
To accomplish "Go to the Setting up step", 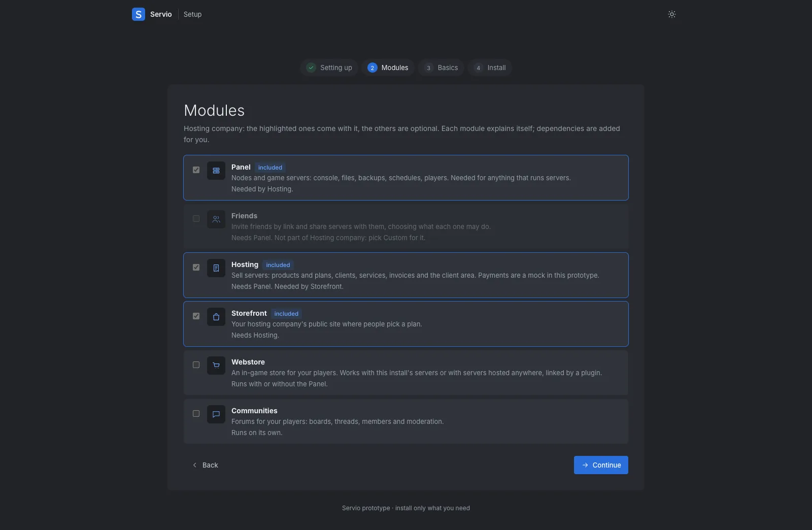I will point(329,68).
